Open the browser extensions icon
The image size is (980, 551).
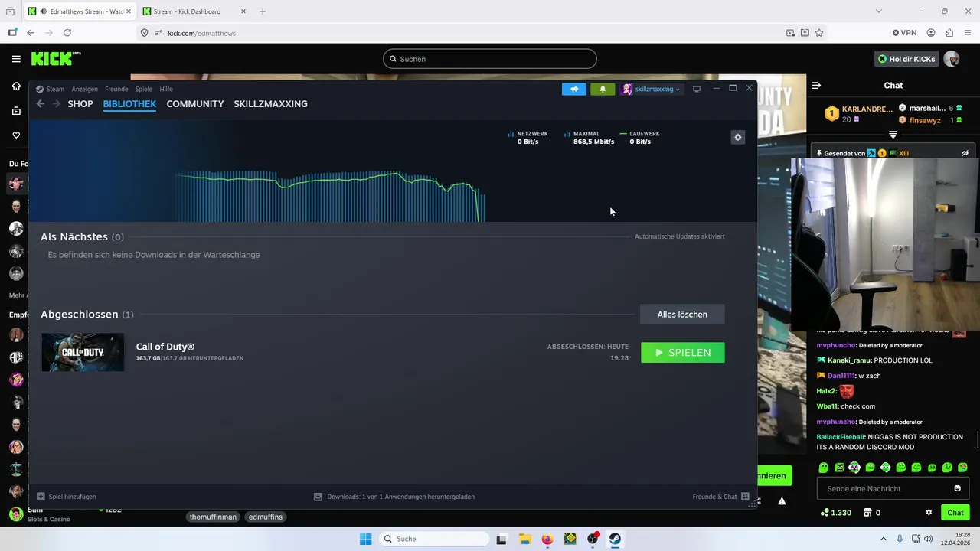pos(949,33)
